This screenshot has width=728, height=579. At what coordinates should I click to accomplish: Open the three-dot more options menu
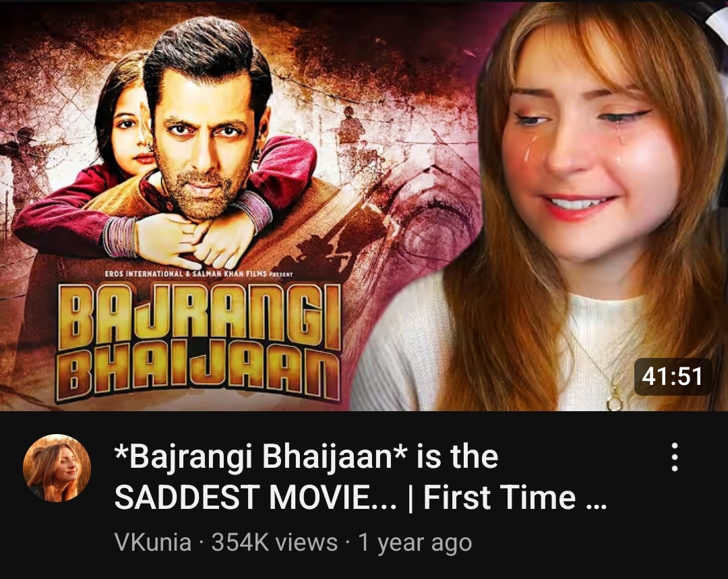point(675,457)
